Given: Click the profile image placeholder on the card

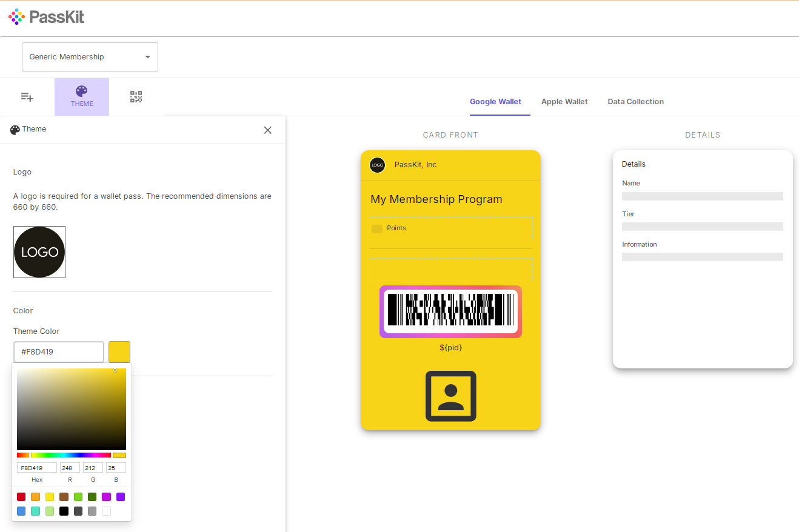Looking at the screenshot, I should [450, 396].
